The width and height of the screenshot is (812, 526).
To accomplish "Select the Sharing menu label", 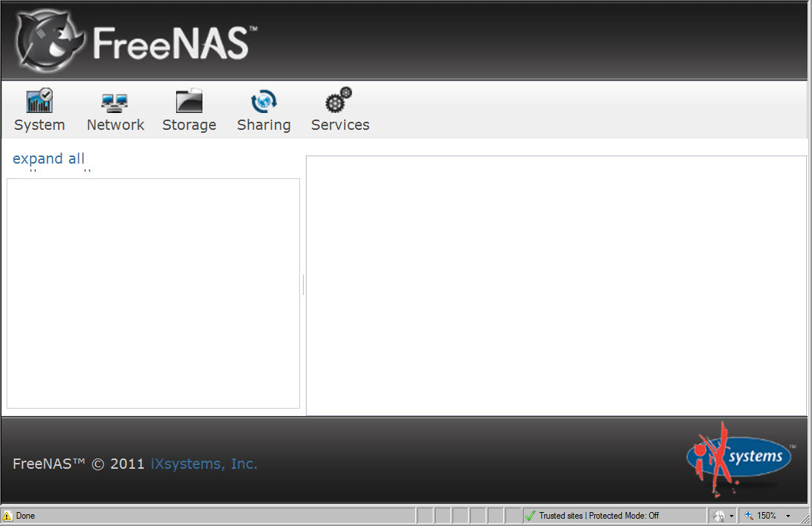I will tap(264, 125).
